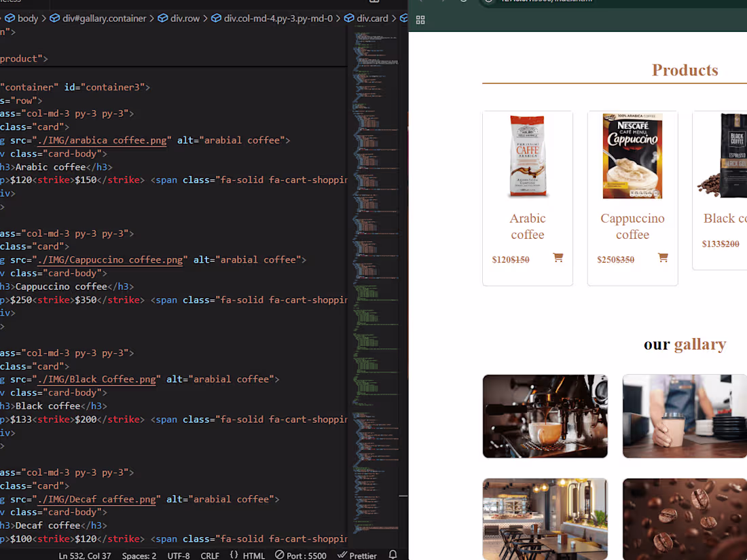Viewport: 747px width, 560px height.
Task: Open the ./IMG/arabica coffee.png link in code
Action: pos(103,141)
